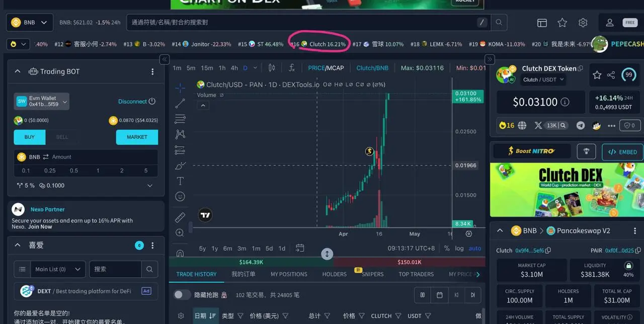Open the chart timeframe dropdown arrow
Image resolution: width=644 pixels, height=324 pixels.
pos(255,68)
